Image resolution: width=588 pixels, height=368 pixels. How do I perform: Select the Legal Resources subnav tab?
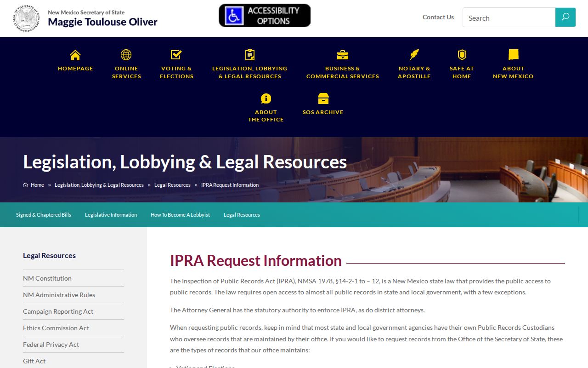pos(242,215)
